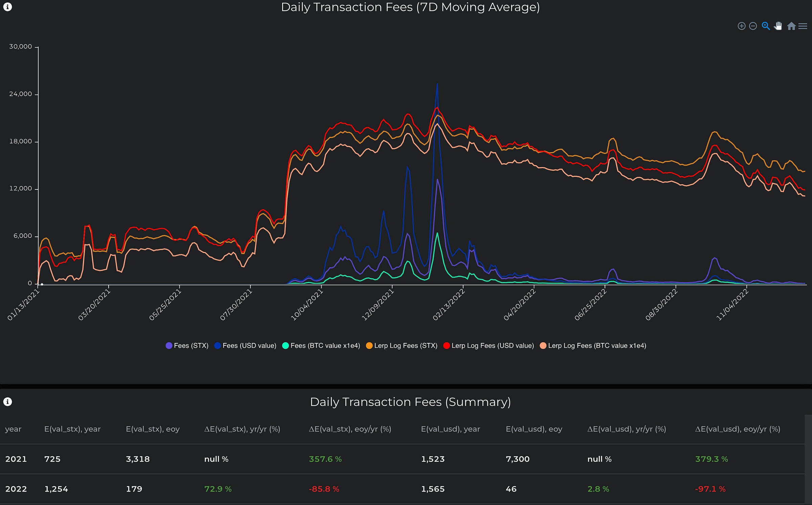Click E(val_stx), year column header
812x505 pixels.
[72, 429]
